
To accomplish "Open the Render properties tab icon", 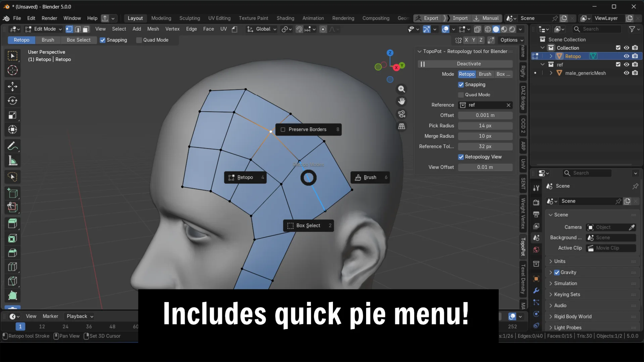I will pyautogui.click(x=536, y=202).
